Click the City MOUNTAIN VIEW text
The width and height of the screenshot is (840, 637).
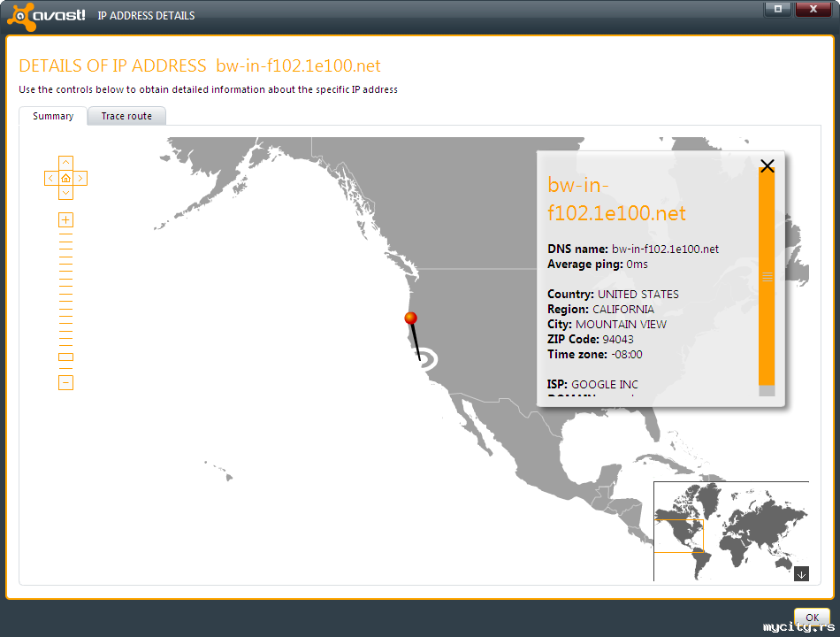607,325
